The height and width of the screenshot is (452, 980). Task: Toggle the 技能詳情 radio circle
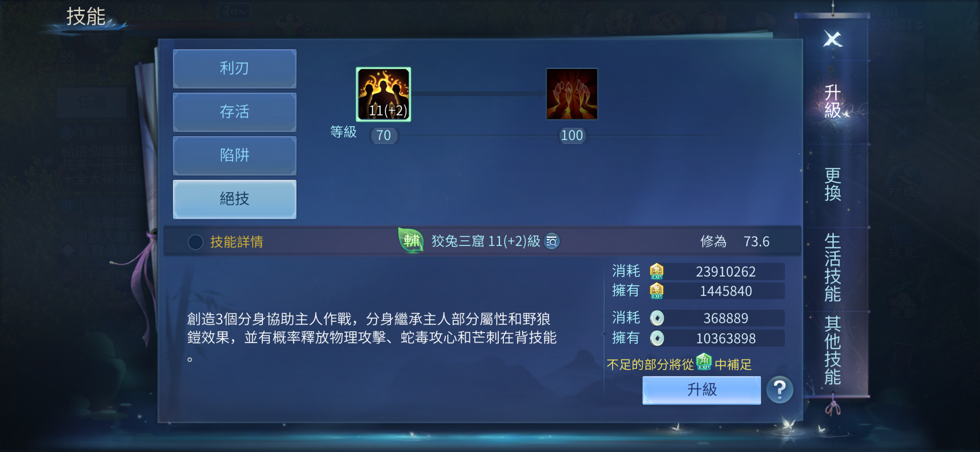pyautogui.click(x=195, y=242)
